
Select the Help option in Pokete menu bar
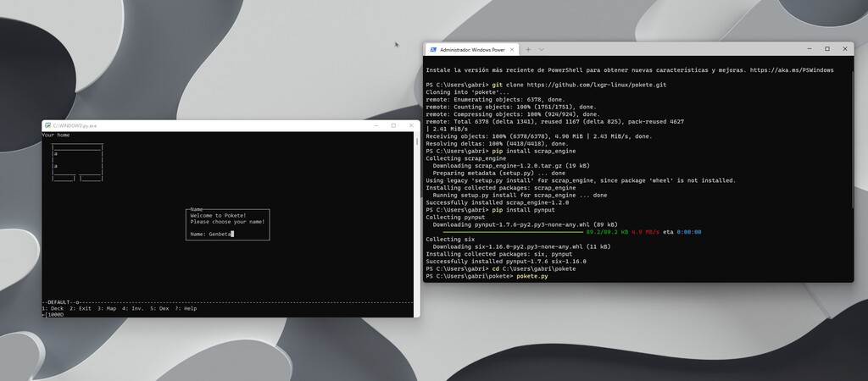[x=186, y=308]
